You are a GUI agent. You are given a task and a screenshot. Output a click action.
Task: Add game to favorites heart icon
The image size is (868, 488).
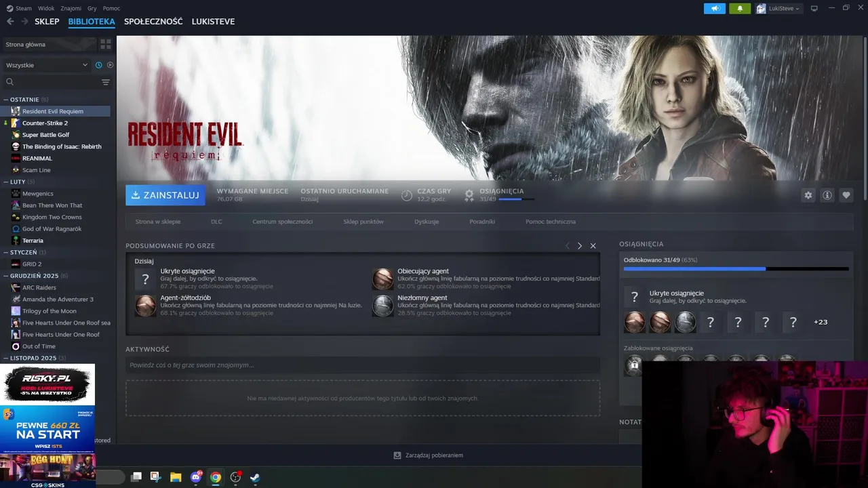[846, 195]
